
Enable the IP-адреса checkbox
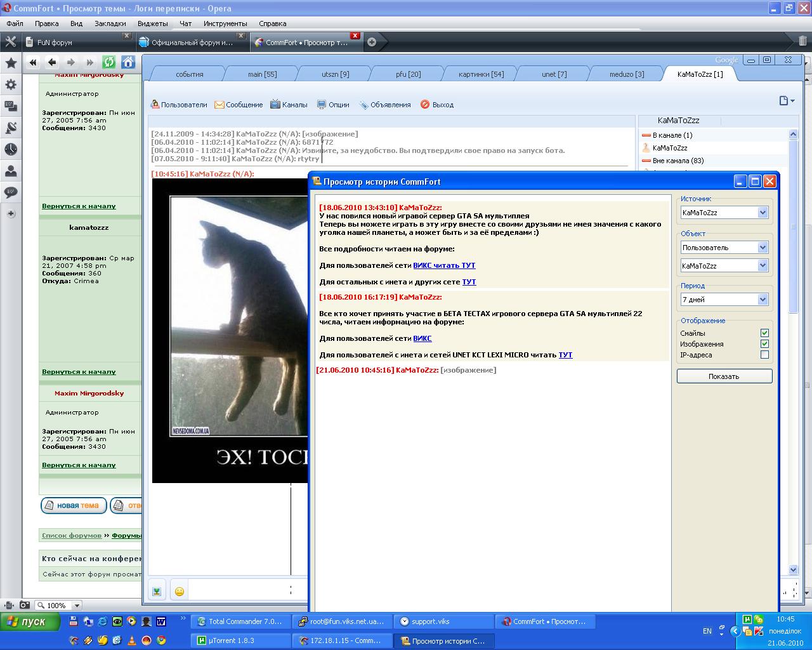pyautogui.click(x=764, y=355)
